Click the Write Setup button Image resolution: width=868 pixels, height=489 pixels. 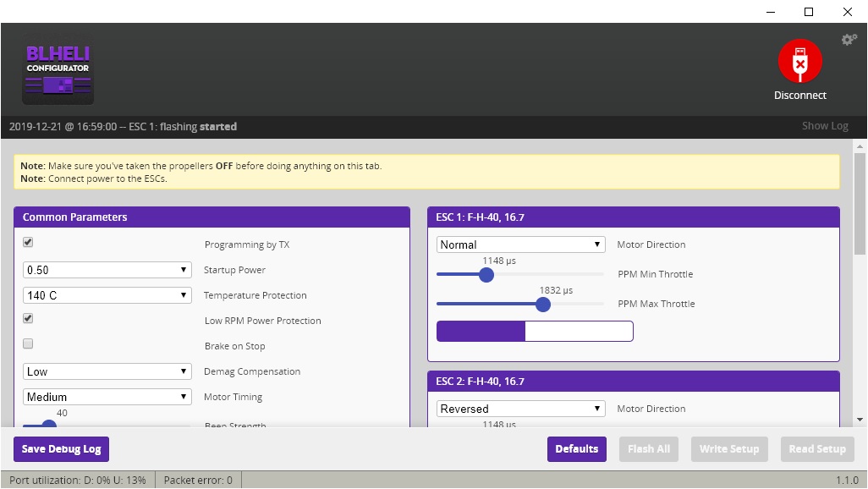729,449
